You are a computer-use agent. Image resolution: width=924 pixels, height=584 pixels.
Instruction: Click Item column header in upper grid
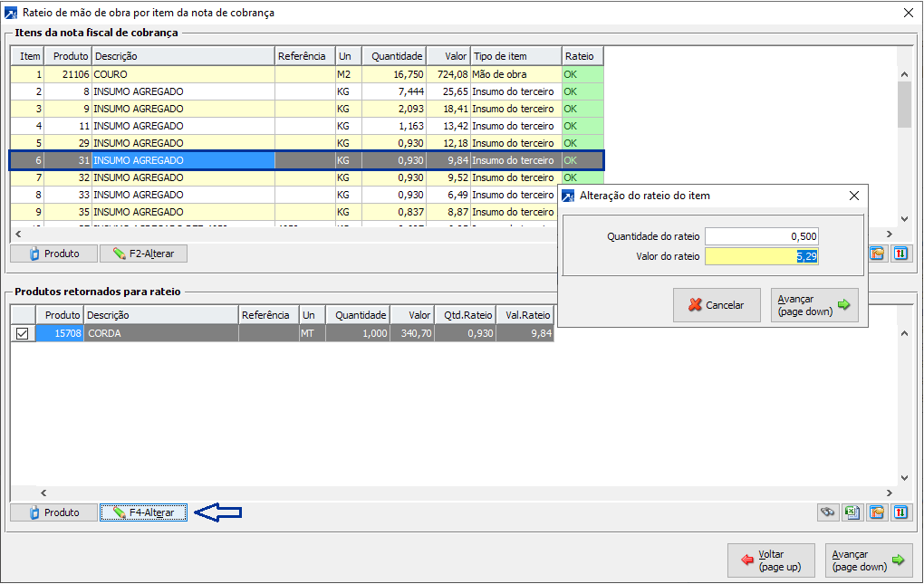(x=28, y=56)
